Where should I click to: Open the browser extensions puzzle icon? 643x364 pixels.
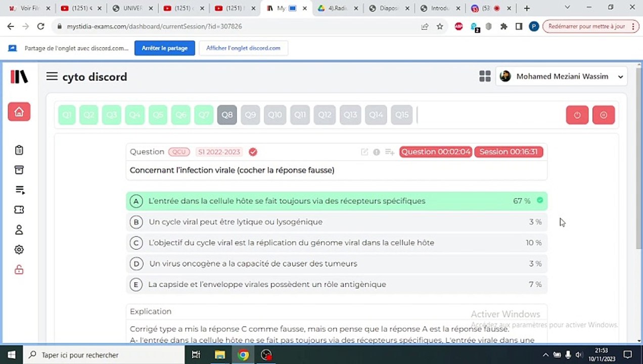click(x=503, y=26)
